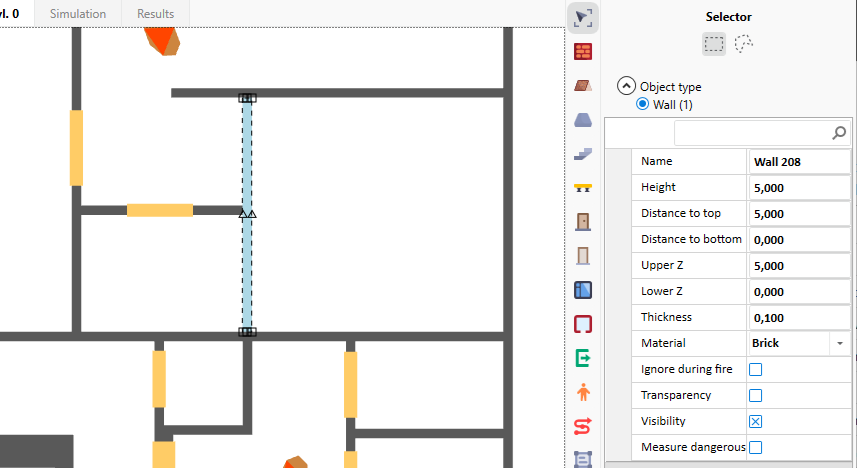The height and width of the screenshot is (468, 857).
Task: Select the Wall (1) object type radio
Action: (643, 104)
